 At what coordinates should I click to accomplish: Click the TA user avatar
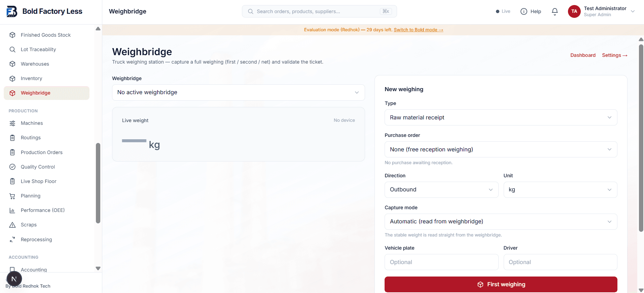574,11
